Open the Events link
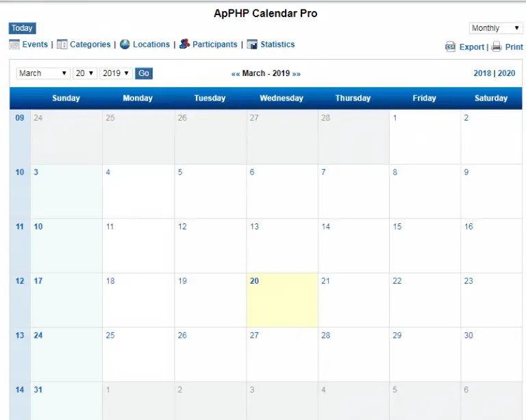 click(x=35, y=45)
